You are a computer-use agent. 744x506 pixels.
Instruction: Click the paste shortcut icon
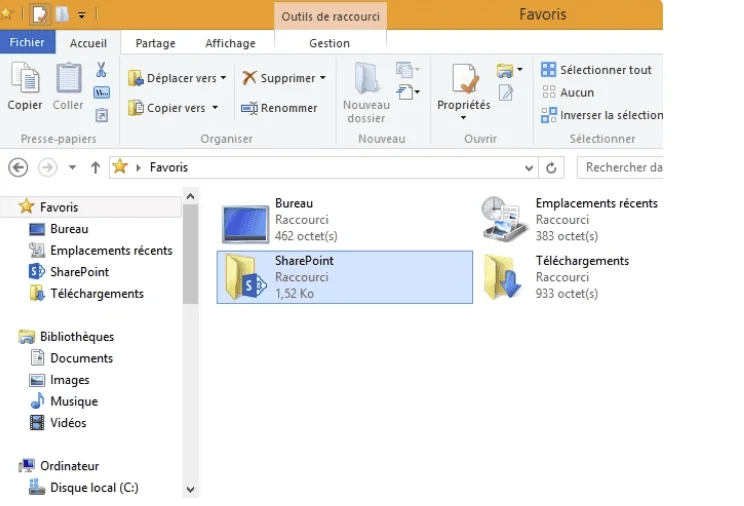pos(102,115)
